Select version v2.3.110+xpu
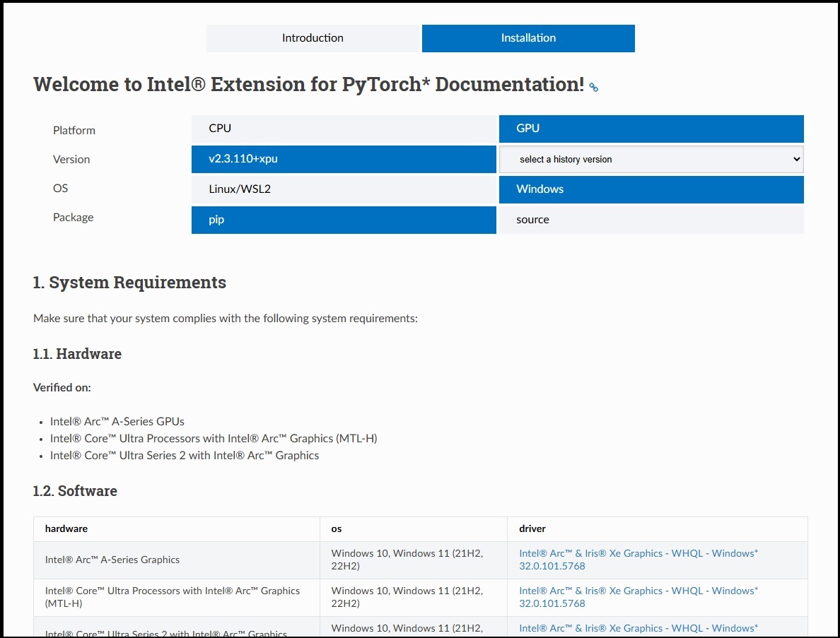840x638 pixels. 344,159
